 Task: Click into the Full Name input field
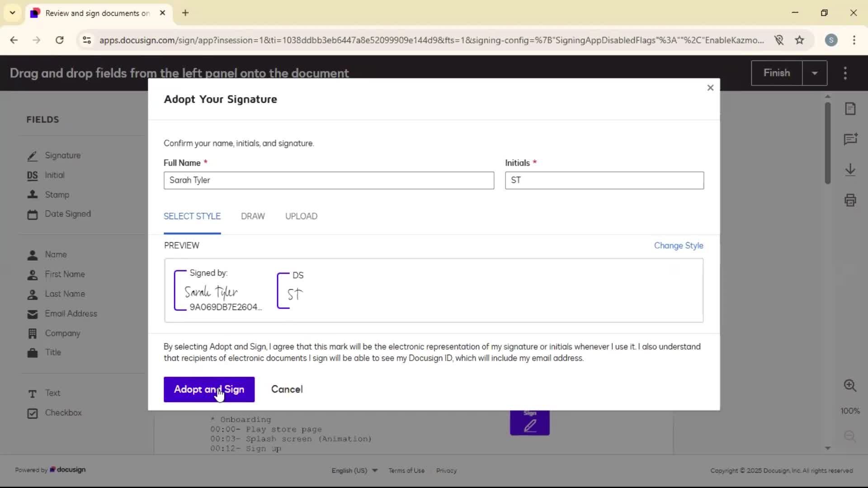point(329,180)
